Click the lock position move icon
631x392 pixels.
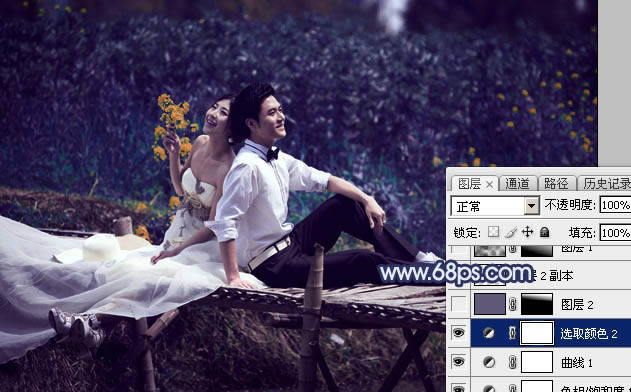coord(527,232)
